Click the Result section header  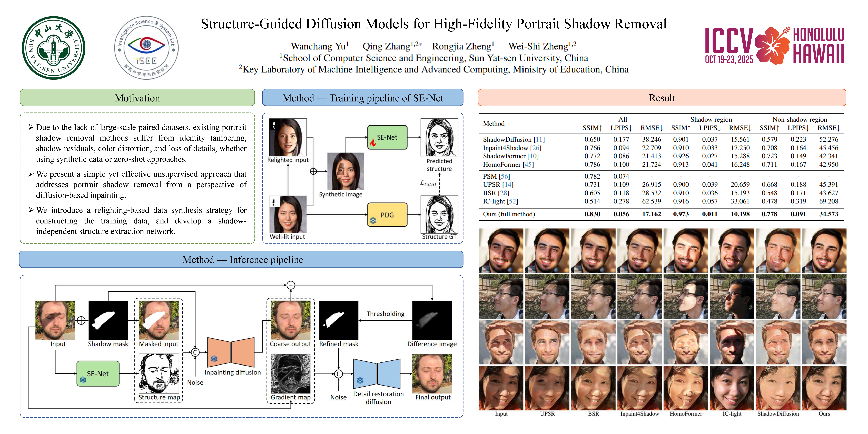tap(662, 98)
